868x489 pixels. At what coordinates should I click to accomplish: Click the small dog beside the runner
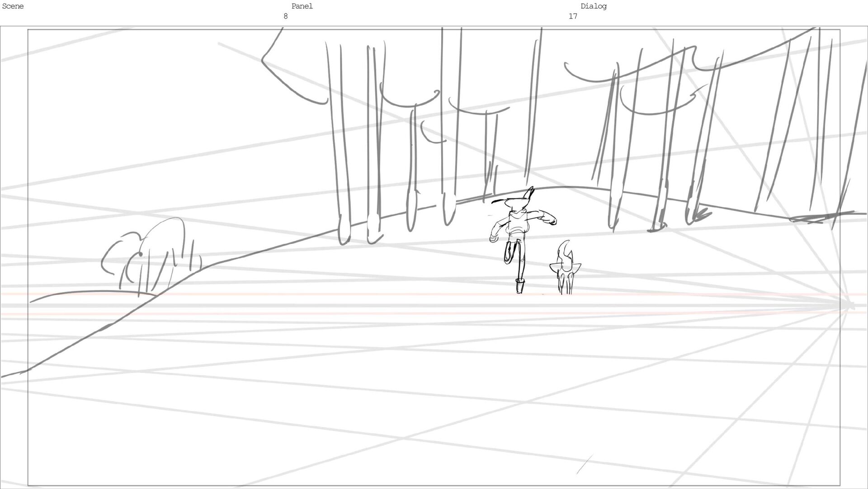pyautogui.click(x=565, y=271)
